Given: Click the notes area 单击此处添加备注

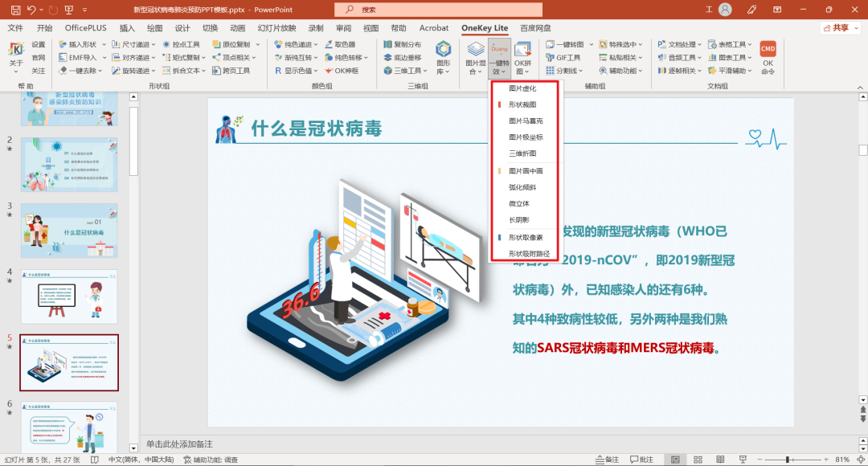Looking at the screenshot, I should pos(179,444).
